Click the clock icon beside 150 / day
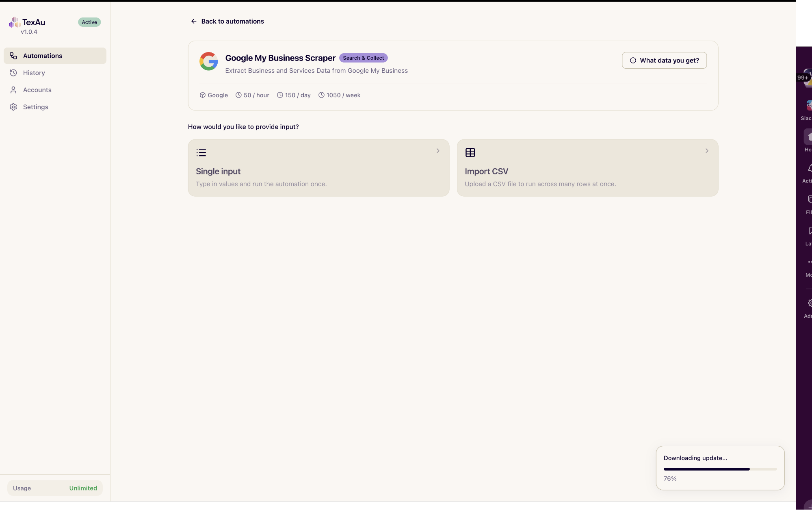The image size is (812, 510). [280, 95]
